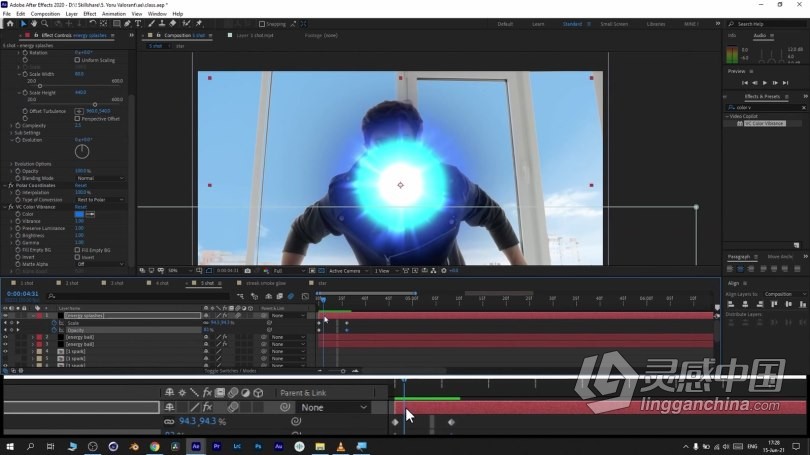The height and width of the screenshot is (455, 810).
Task: Toggle Fill Empty BG checkbox
Action: (77, 250)
